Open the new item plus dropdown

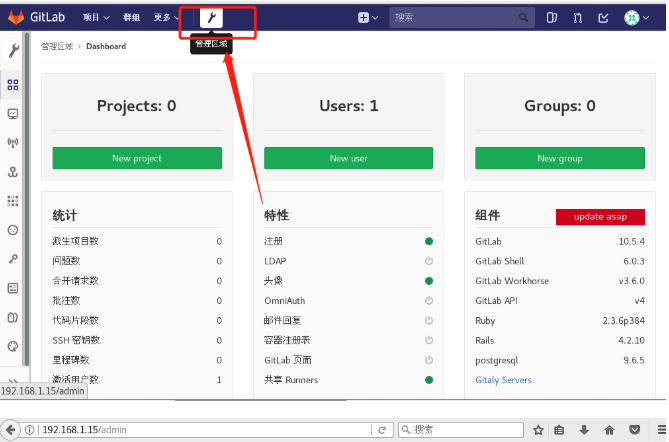368,17
